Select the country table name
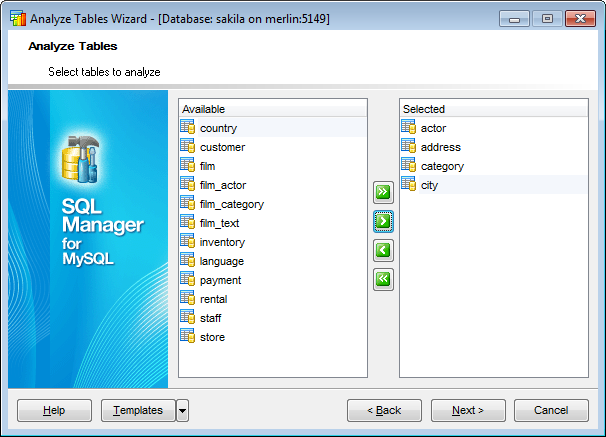The height and width of the screenshot is (437, 606). point(218,128)
